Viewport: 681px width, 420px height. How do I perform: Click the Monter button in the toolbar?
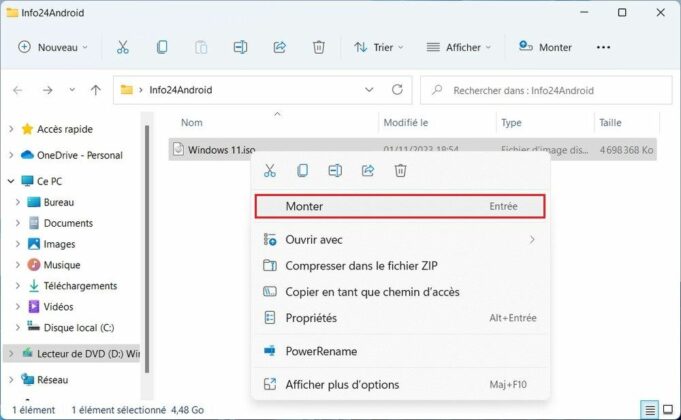(545, 47)
